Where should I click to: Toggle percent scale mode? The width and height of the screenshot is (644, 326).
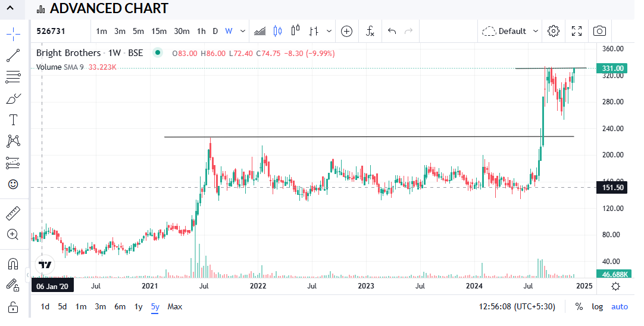point(579,307)
